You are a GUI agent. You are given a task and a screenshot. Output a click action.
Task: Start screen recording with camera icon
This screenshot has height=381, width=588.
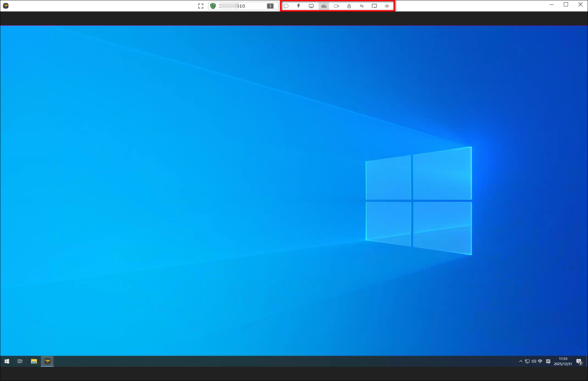coord(336,5)
